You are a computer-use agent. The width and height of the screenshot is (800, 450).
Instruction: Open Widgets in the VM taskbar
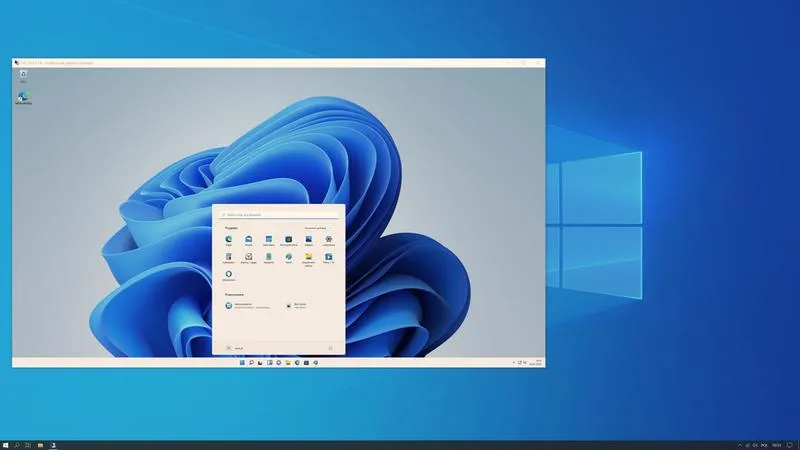269,363
